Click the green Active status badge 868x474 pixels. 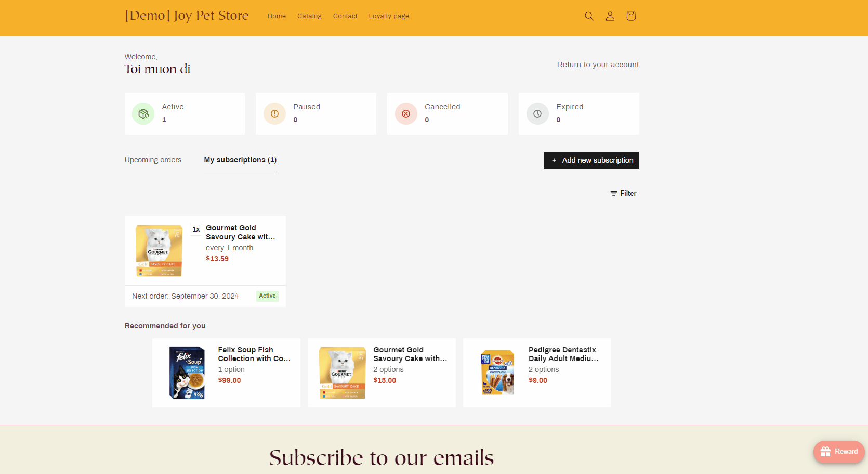point(268,296)
